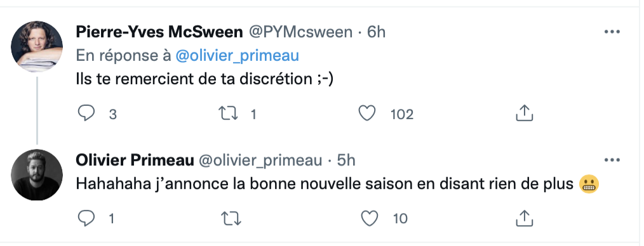Reply to Pierre-Yves McSween's tweet
The image size is (644, 246).
[x=86, y=113]
